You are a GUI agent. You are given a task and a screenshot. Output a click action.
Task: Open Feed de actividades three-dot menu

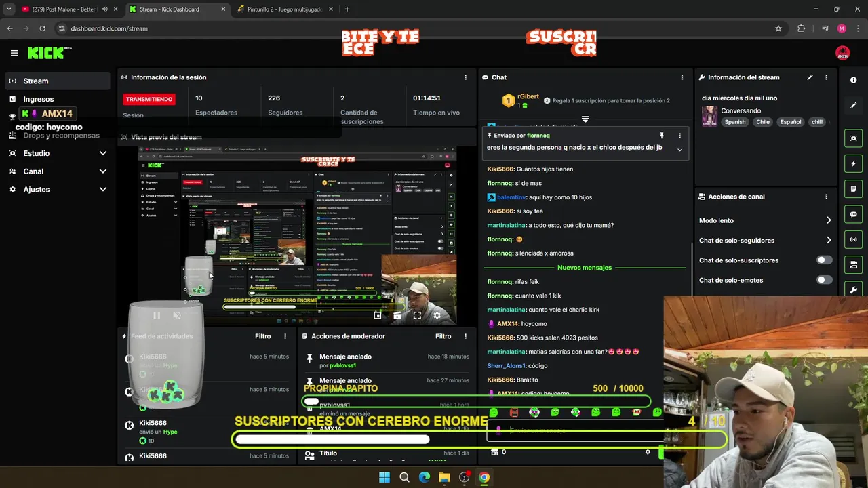pos(285,336)
